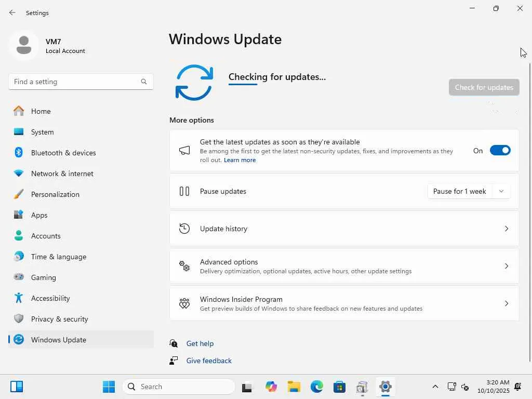The image size is (532, 399).
Task: Click the Get help headset icon
Action: [174, 343]
